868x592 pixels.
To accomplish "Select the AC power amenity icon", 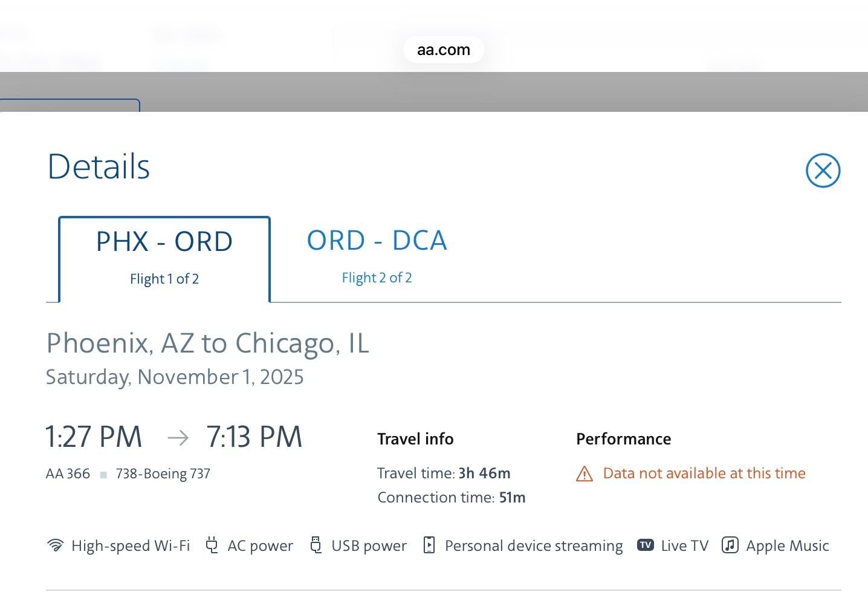I will 212,545.
